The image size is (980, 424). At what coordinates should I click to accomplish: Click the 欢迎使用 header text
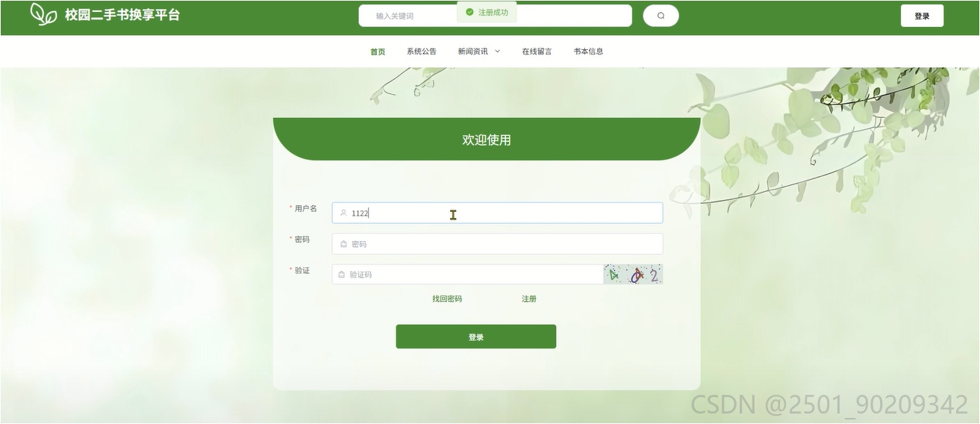coord(487,140)
